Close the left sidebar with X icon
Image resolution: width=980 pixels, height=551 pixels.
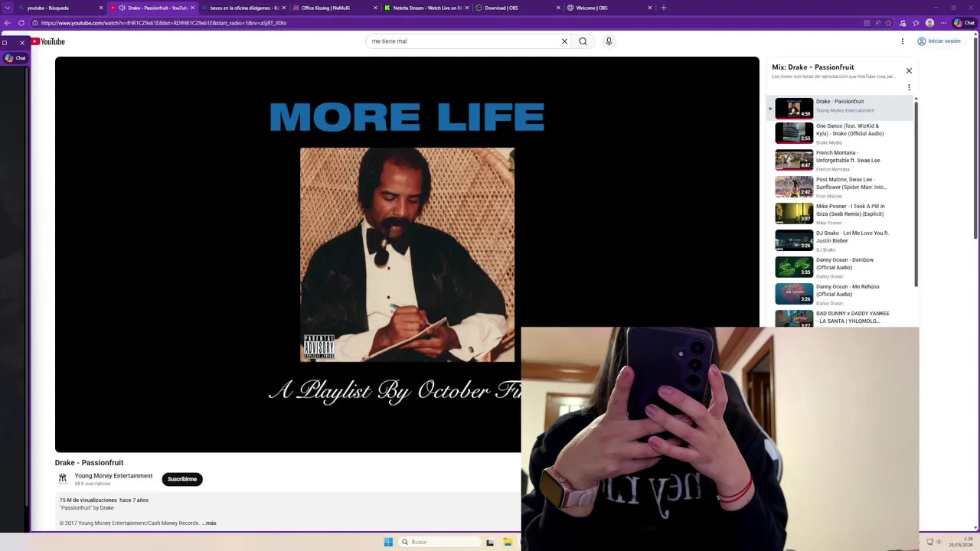[x=22, y=43]
